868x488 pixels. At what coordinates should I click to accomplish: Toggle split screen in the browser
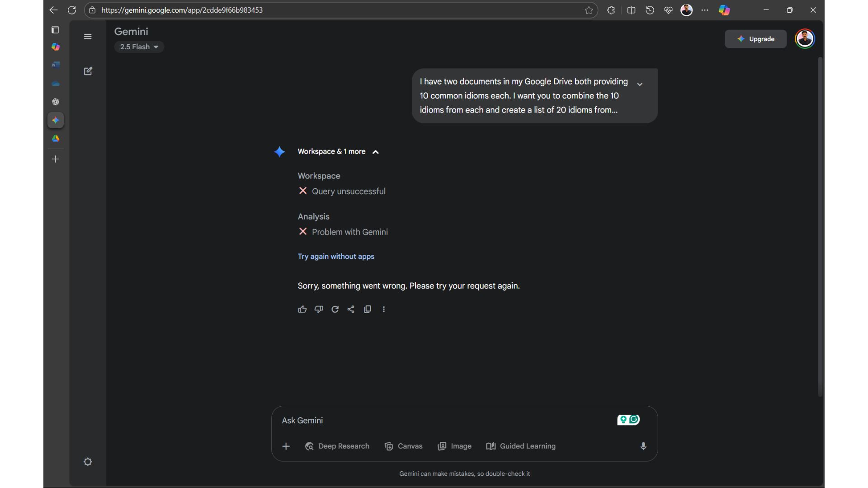coord(632,10)
